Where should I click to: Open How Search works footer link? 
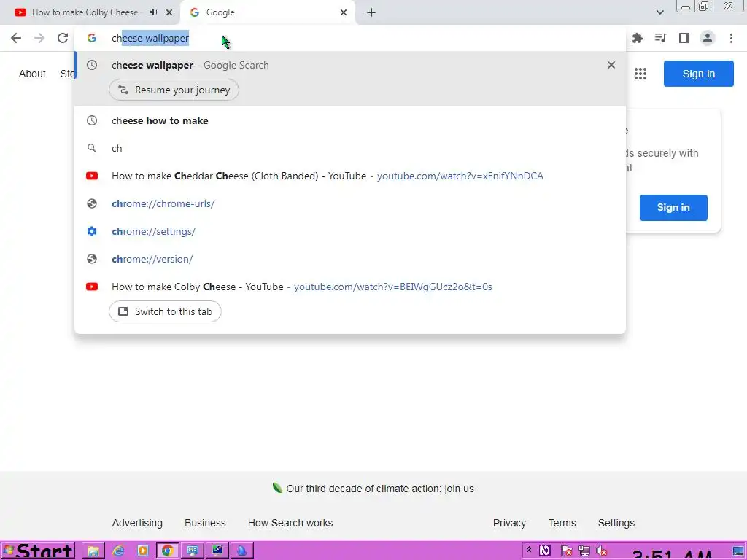click(290, 523)
